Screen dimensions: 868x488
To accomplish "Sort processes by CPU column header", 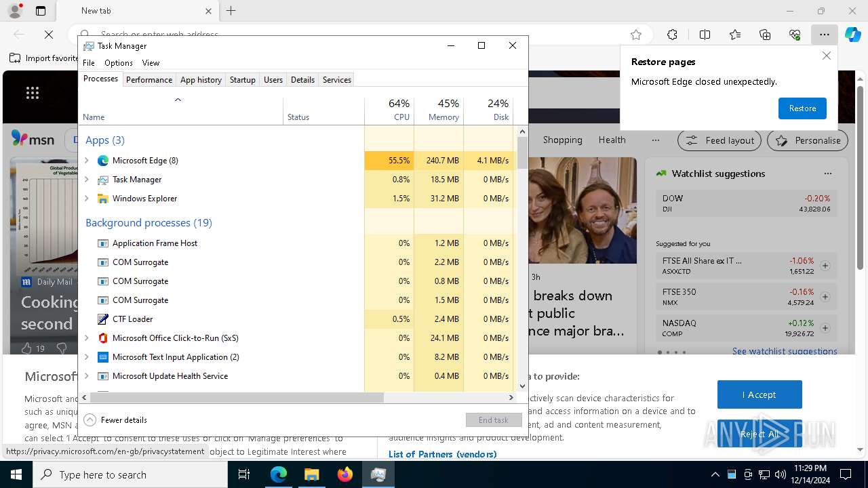I will tap(389, 110).
